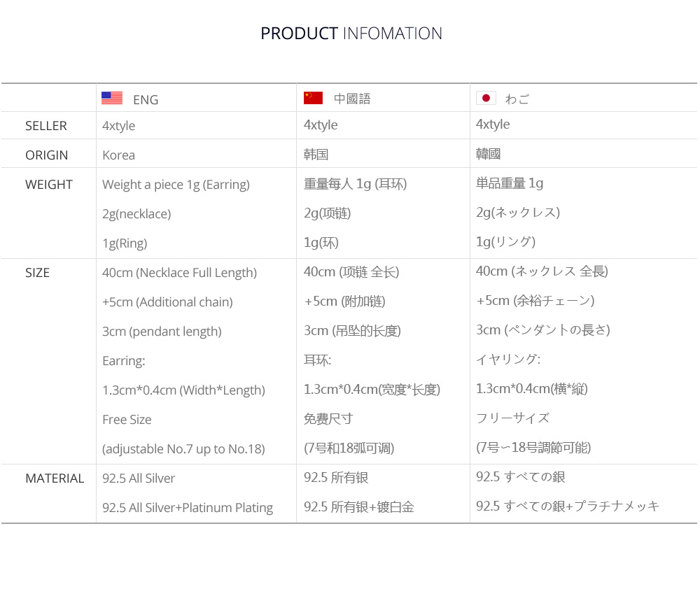700x596 pixels.
Task: Click 'Weight a piece 1g (Earring)' text
Action: pos(176,185)
